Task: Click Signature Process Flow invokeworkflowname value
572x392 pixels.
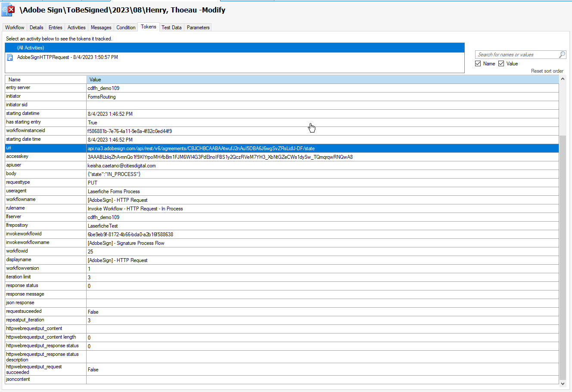Action: [x=126, y=243]
